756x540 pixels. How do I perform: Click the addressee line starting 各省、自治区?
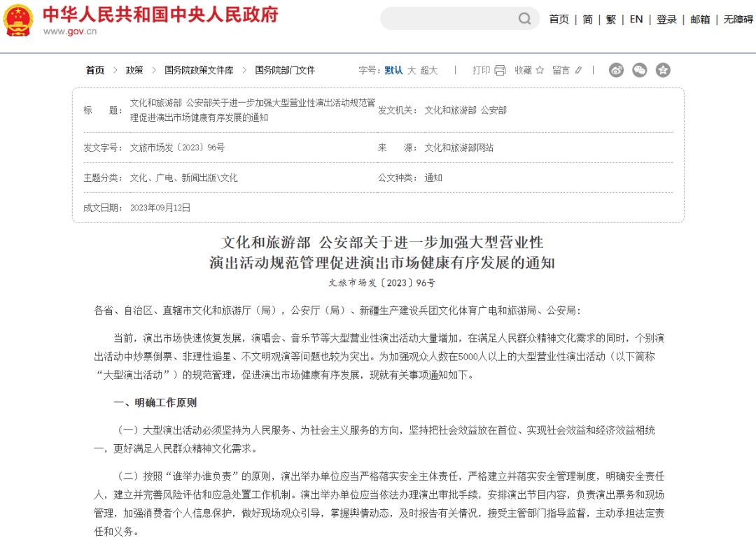[337, 311]
